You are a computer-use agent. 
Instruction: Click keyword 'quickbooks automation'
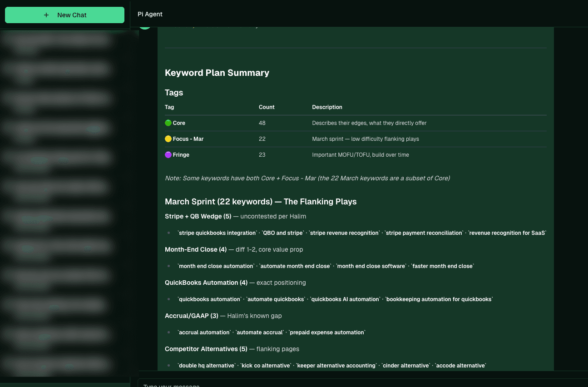(210, 299)
